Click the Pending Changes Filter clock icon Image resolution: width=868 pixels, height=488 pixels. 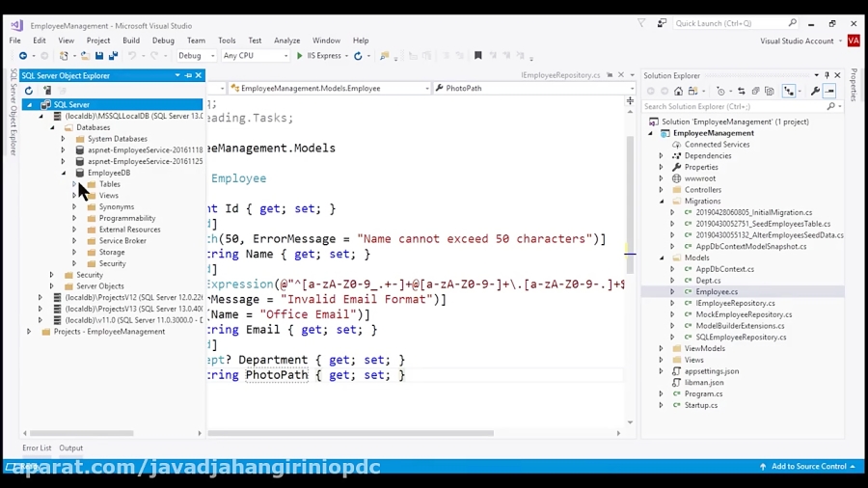pyautogui.click(x=720, y=91)
